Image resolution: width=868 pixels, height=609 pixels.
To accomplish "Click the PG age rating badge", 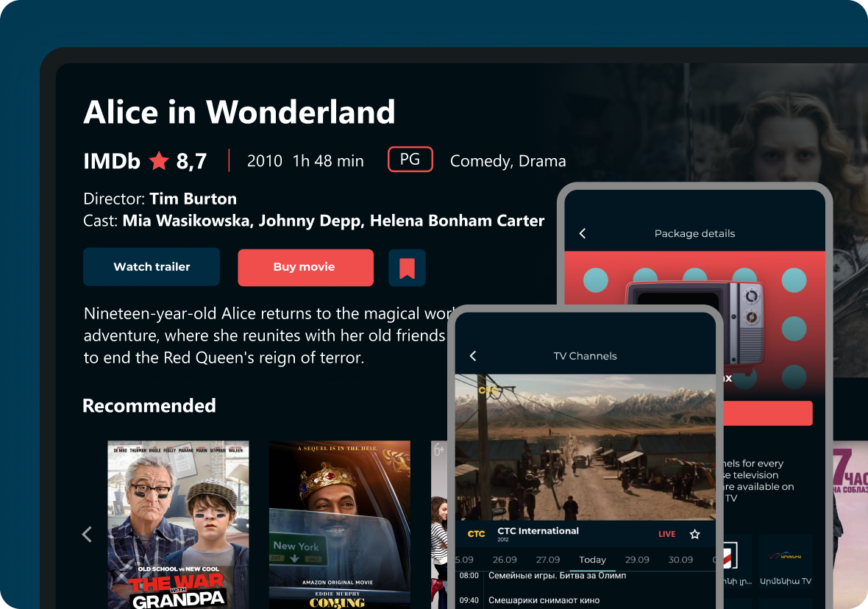I will tap(410, 160).
